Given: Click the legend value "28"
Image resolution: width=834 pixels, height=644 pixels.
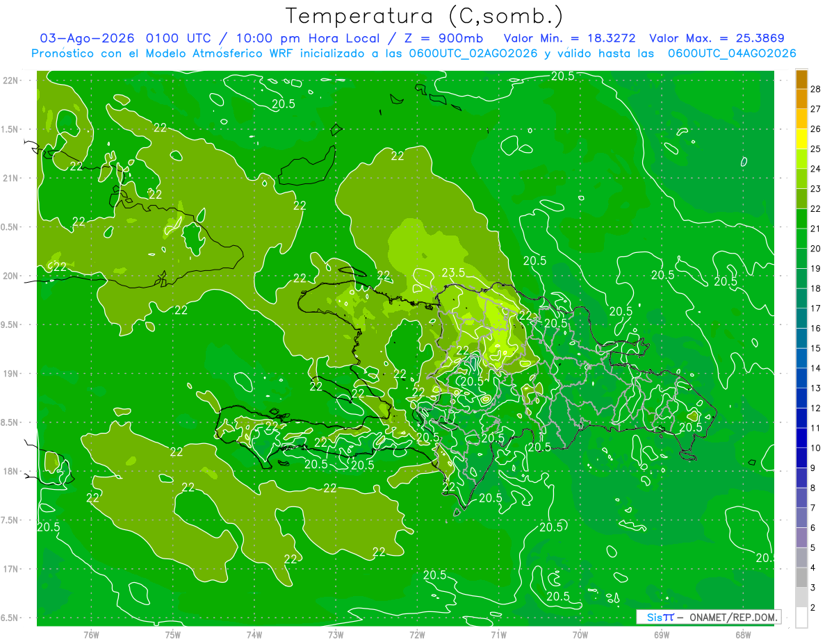Looking at the screenshot, I should click(815, 89).
